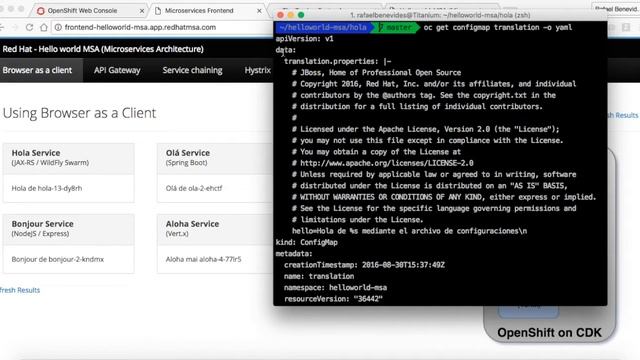Reload the page with the browser refresh icon

coord(29,27)
